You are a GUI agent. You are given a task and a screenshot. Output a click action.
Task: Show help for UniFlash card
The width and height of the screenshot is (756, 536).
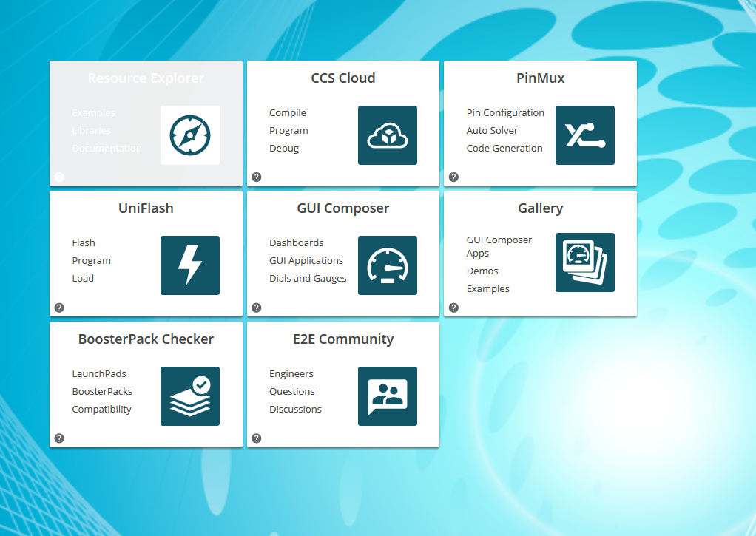pos(59,308)
